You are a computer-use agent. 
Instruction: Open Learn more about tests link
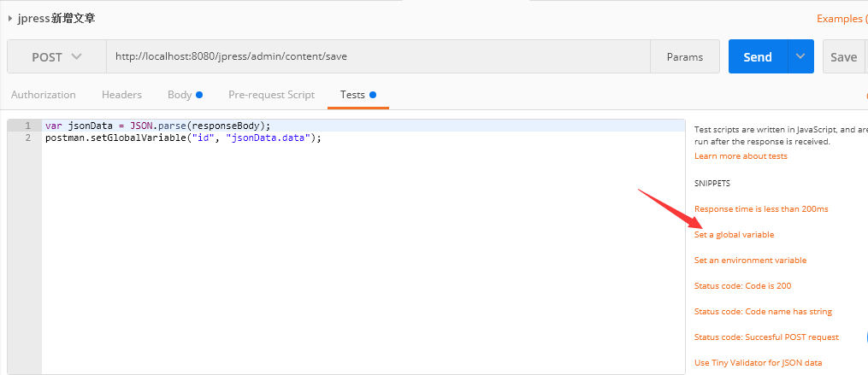click(741, 156)
